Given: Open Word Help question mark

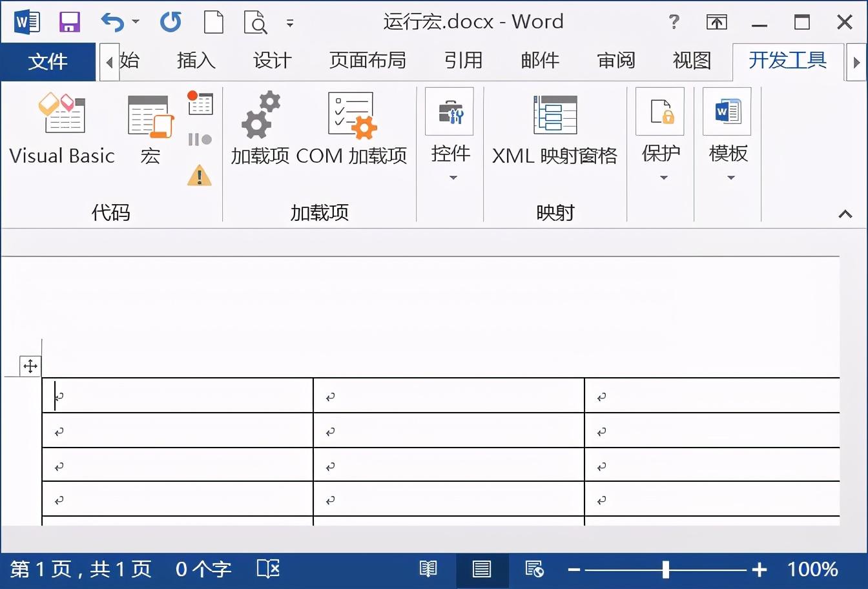Looking at the screenshot, I should tap(674, 22).
